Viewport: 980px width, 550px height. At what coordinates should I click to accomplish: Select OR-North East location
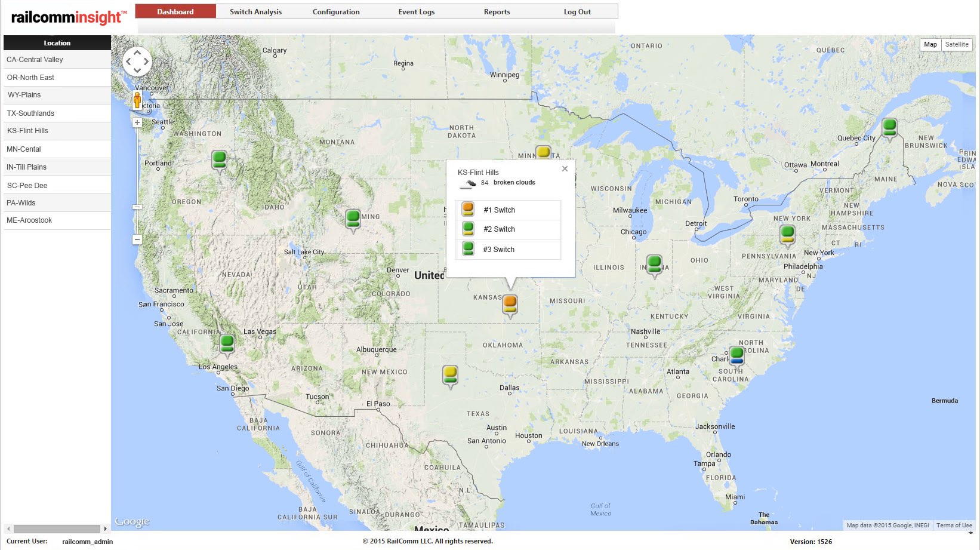click(x=57, y=78)
